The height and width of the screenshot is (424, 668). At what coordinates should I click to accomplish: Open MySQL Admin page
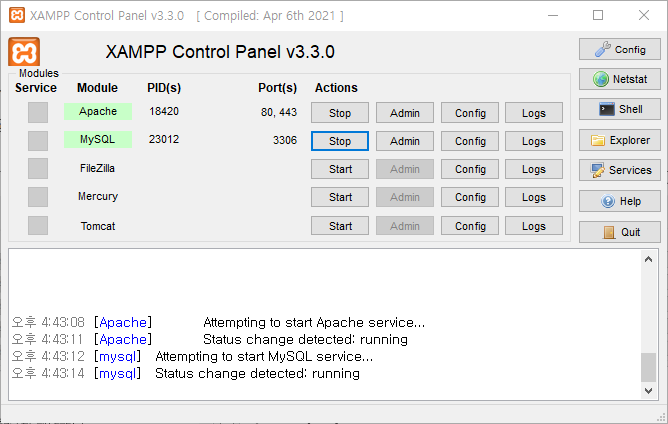405,141
